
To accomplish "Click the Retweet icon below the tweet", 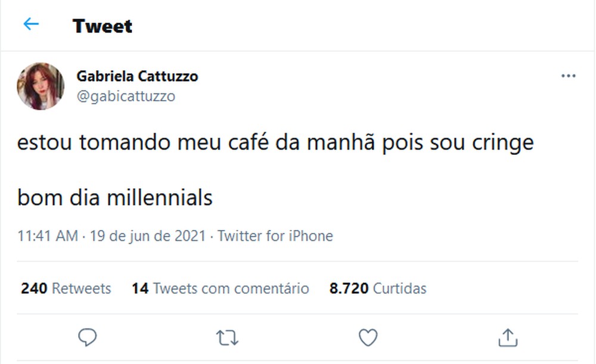I will click(226, 337).
